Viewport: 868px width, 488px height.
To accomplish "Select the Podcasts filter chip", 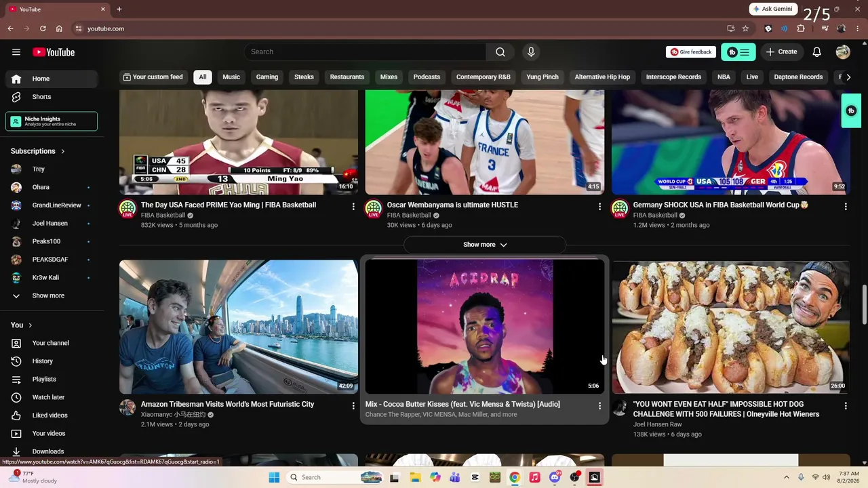I will click(x=427, y=77).
